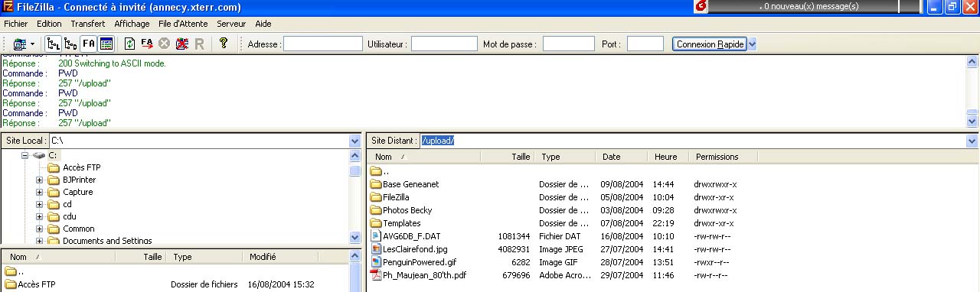Open the Site Manager icon

pyautogui.click(x=20, y=44)
